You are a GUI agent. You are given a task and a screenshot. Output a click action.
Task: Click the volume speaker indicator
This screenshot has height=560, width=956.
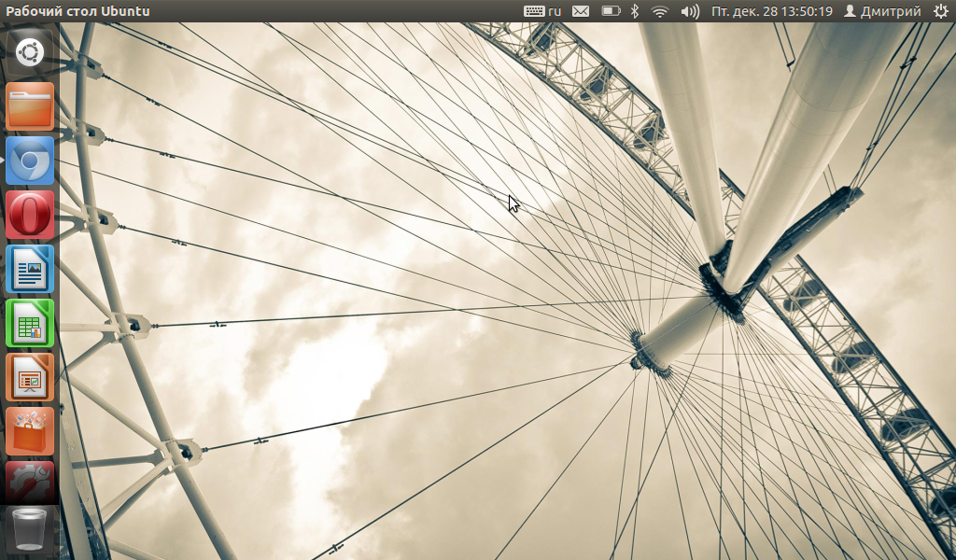coord(690,11)
